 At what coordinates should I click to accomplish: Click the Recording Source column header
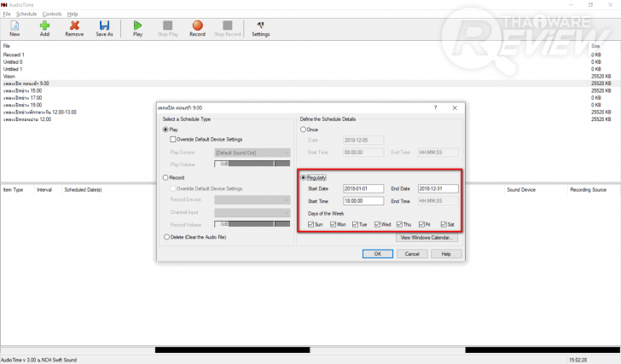click(588, 190)
